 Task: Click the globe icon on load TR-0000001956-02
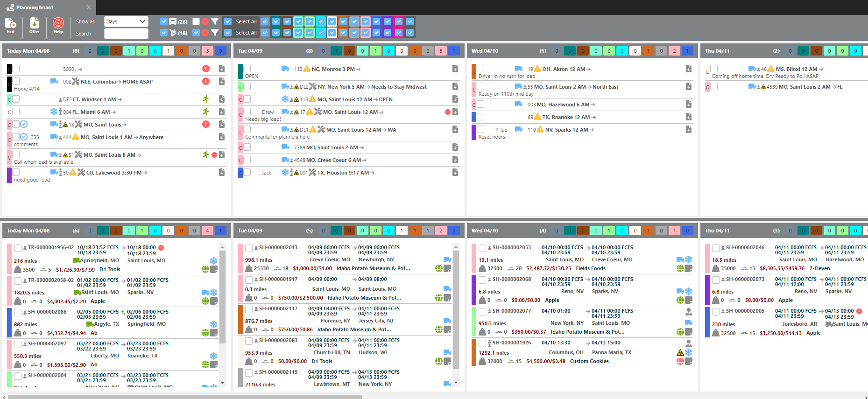point(205,269)
